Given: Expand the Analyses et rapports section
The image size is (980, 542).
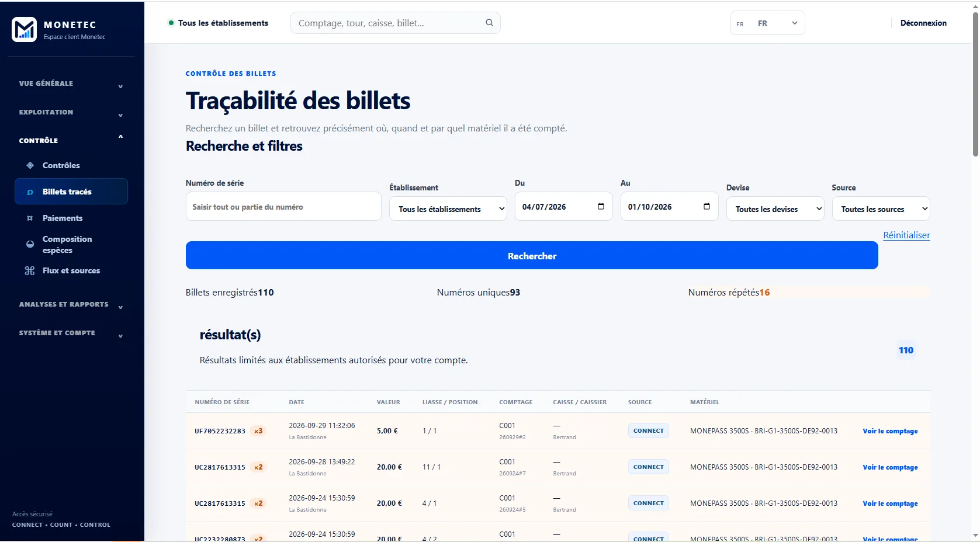Looking at the screenshot, I should point(71,304).
